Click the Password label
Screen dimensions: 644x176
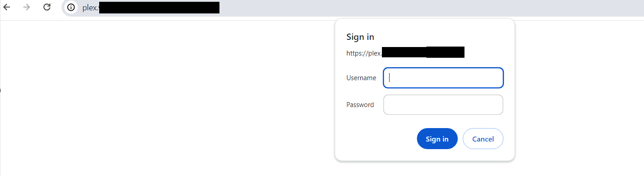click(360, 105)
